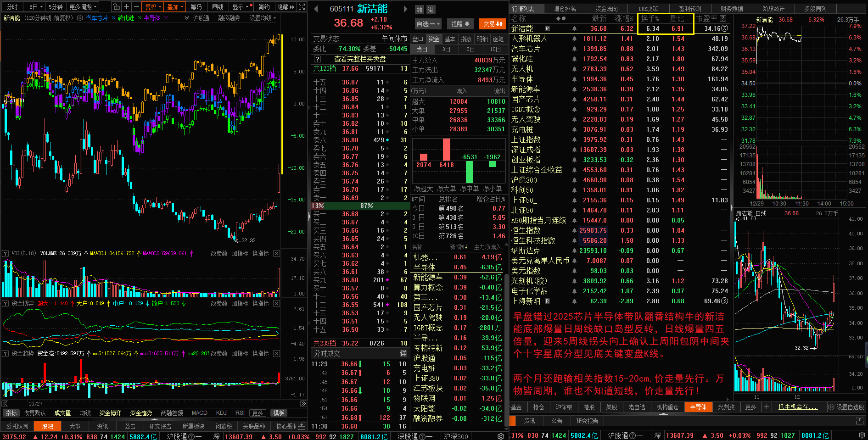Viewport: 868px width, 440px height.
Task: Toggle 简约 simple mode
Action: (264, 7)
